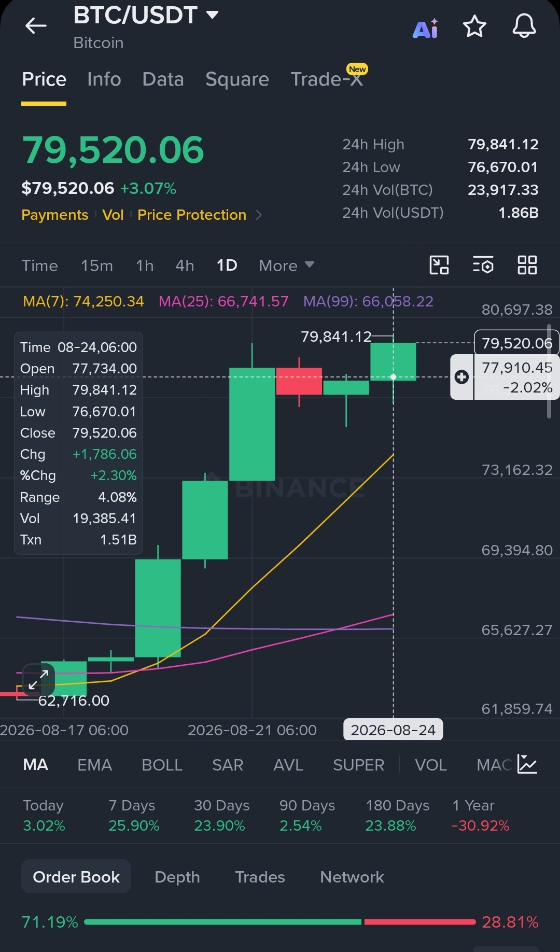The image size is (560, 952).
Task: Expand chart to fullscreen with arrows icon
Action: click(38, 679)
